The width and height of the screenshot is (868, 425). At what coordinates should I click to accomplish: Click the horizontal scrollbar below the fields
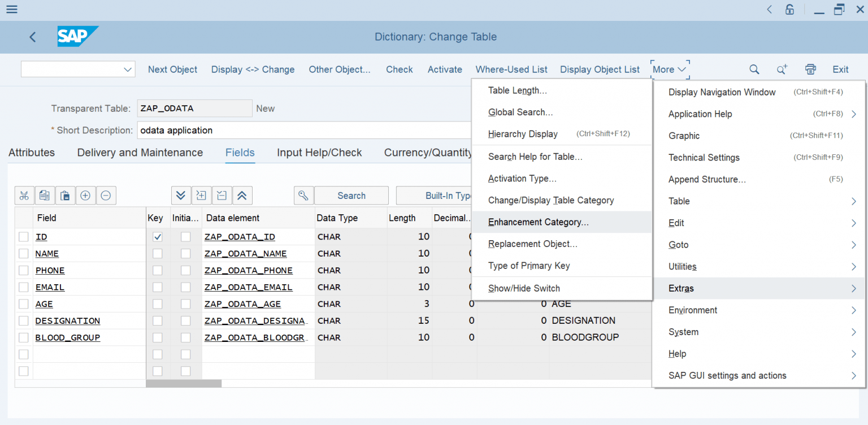point(184,383)
